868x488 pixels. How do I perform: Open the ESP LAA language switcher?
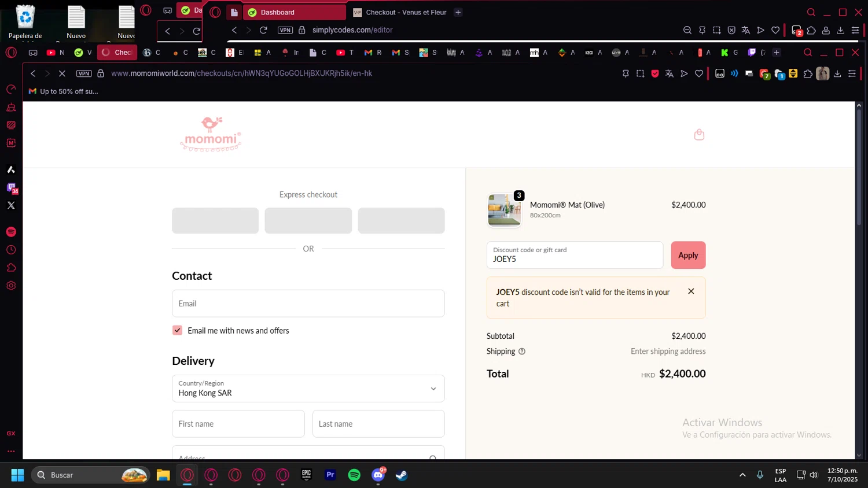tap(781, 475)
